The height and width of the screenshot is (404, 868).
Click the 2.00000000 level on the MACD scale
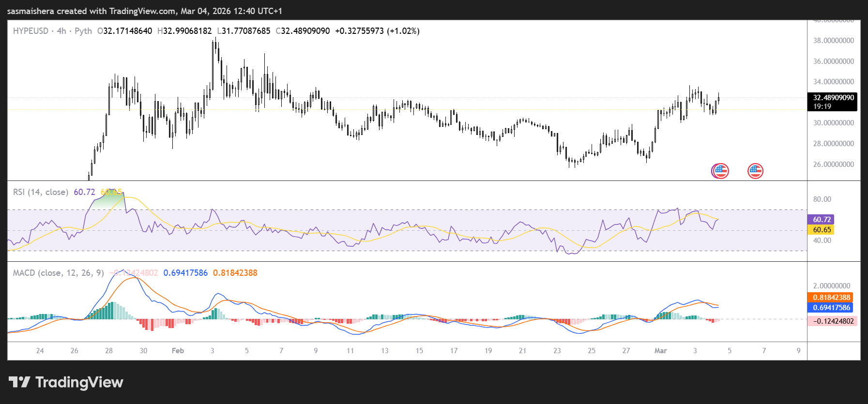[x=832, y=286]
